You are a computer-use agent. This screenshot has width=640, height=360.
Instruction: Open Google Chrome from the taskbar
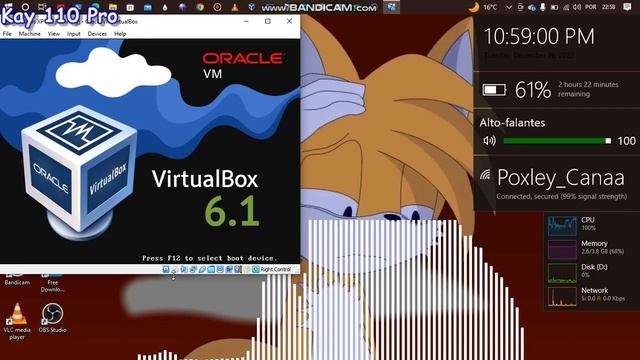click(200, 7)
